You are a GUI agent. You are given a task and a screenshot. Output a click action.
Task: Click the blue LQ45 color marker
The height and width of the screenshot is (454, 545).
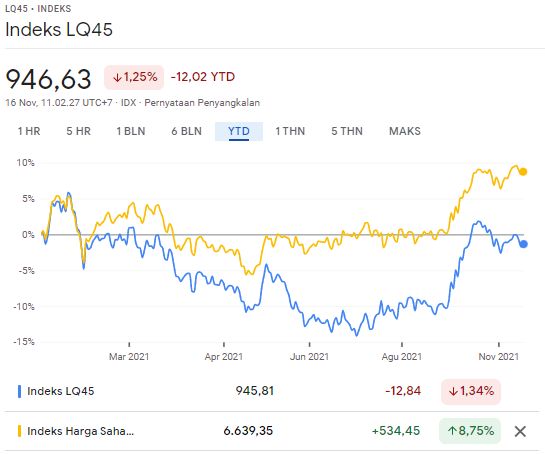(19, 391)
